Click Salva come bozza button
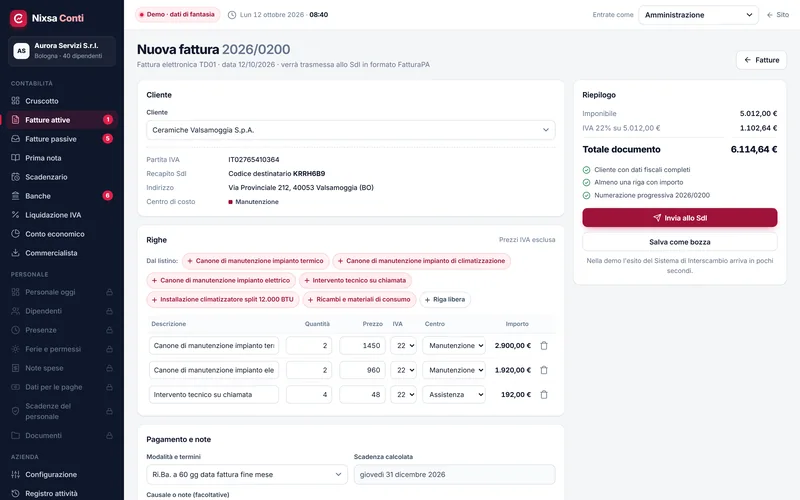Image resolution: width=800 pixels, height=500 pixels. [x=680, y=242]
